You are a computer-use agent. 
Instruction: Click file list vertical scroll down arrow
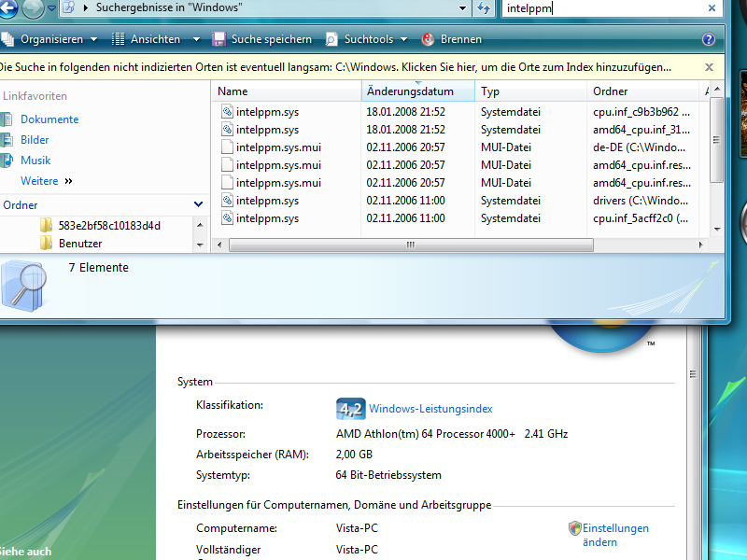click(717, 229)
